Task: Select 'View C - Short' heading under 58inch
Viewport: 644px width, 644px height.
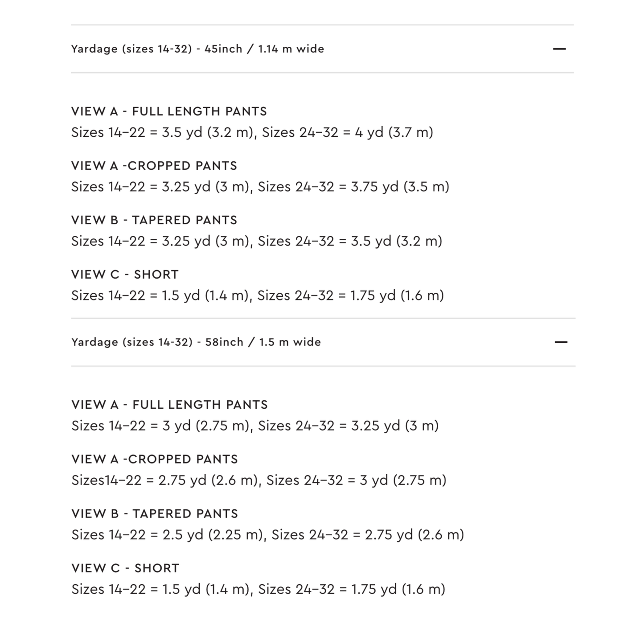Action: tap(125, 568)
